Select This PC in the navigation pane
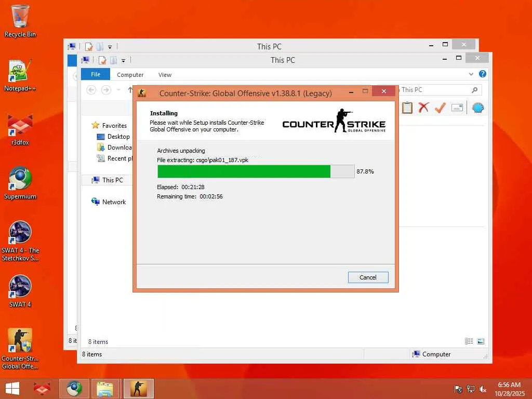The image size is (532, 399). tap(108, 180)
